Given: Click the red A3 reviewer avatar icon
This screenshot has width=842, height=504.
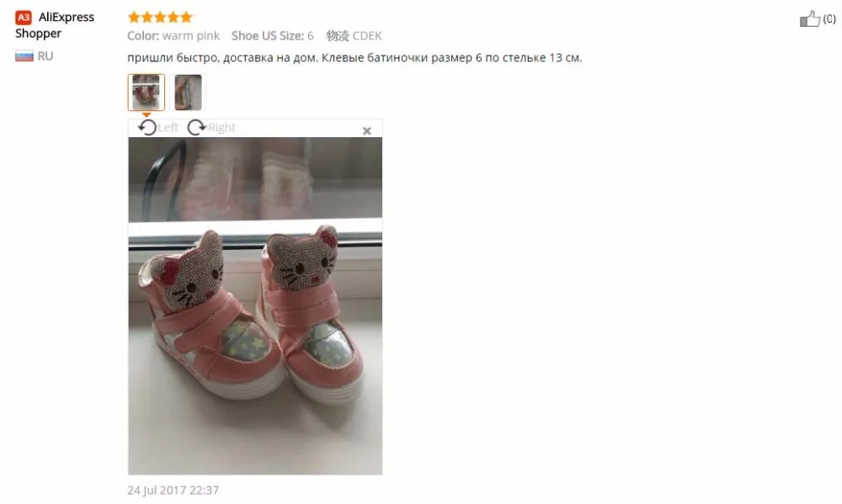Looking at the screenshot, I should pos(23,18).
